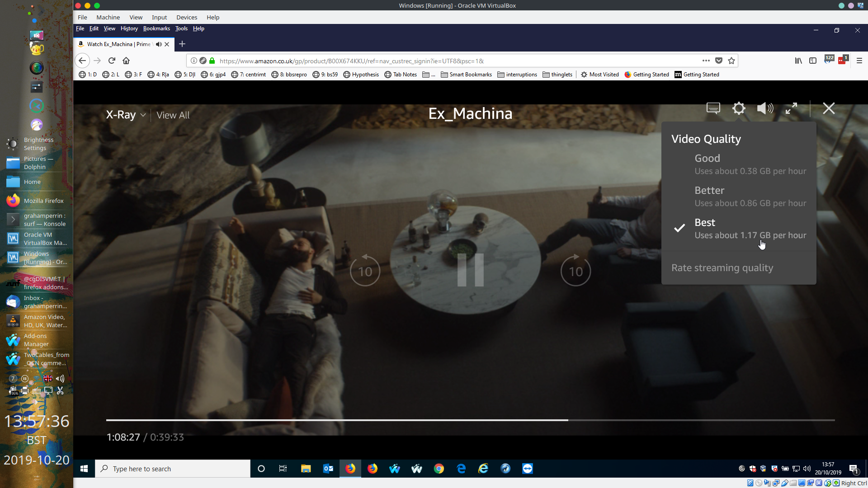The width and height of the screenshot is (868, 488).
Task: Open the Bookmarks menu
Action: point(156,28)
